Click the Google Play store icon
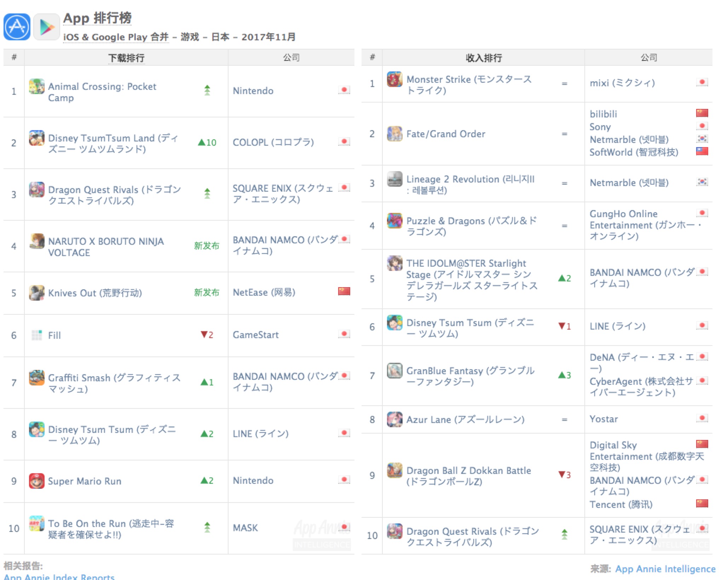Image resolution: width=728 pixels, height=580 pixels. click(x=47, y=27)
